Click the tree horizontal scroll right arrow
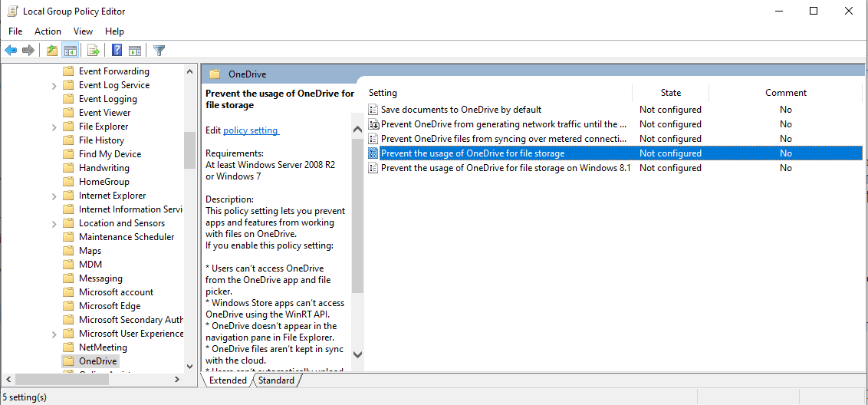The image size is (868, 405). [176, 380]
